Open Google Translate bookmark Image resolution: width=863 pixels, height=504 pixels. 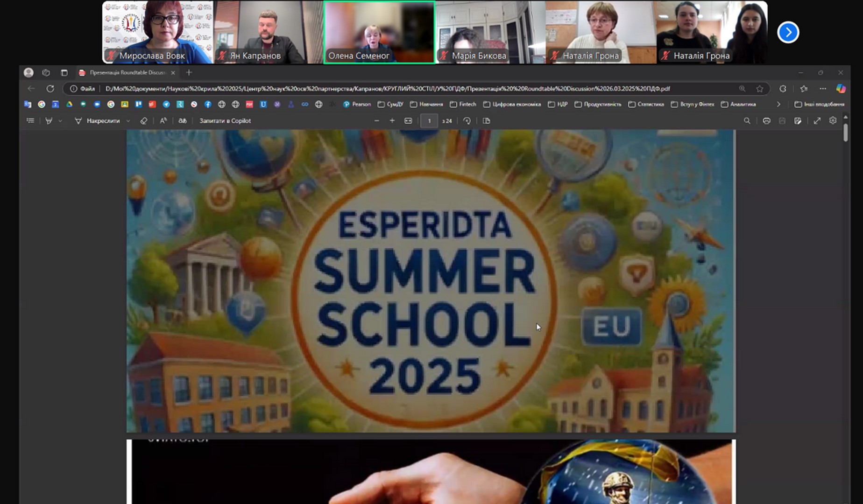[x=28, y=105]
